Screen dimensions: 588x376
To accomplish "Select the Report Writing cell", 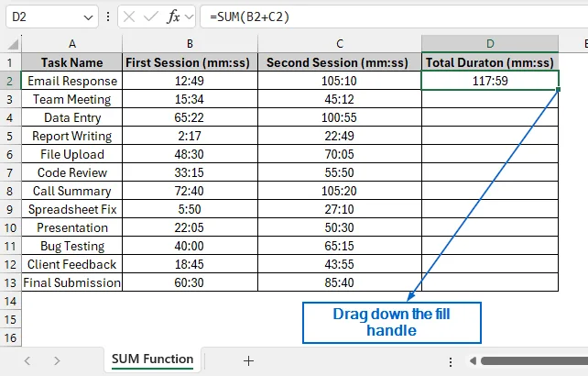I will coord(72,136).
